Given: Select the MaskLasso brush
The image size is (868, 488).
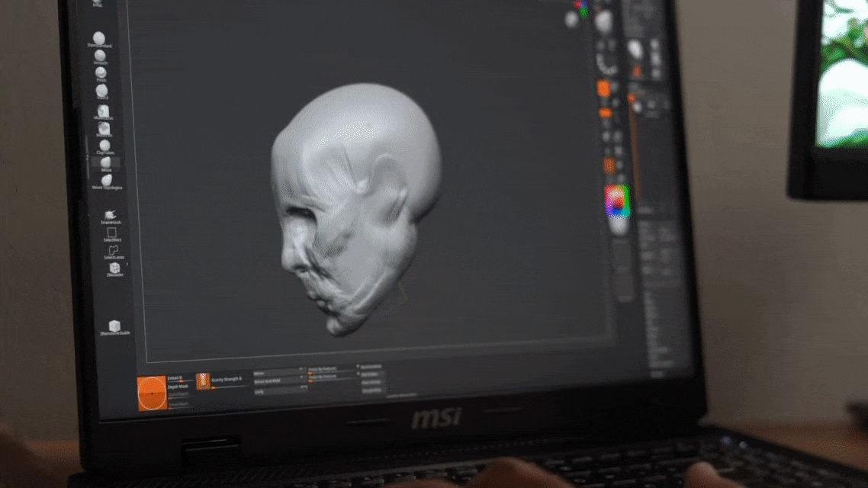Looking at the screenshot, I should [103, 112].
